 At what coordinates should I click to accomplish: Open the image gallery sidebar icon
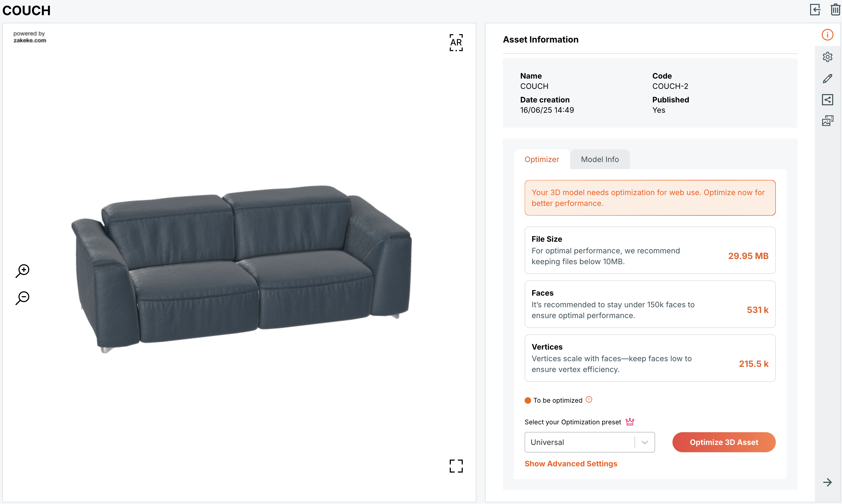coord(827,121)
